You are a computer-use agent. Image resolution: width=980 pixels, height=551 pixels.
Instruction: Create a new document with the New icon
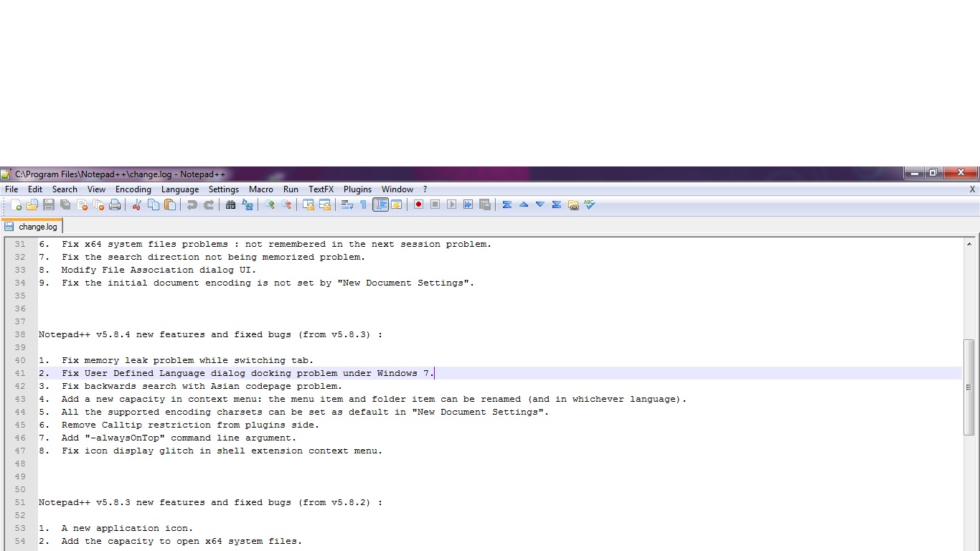(16, 205)
